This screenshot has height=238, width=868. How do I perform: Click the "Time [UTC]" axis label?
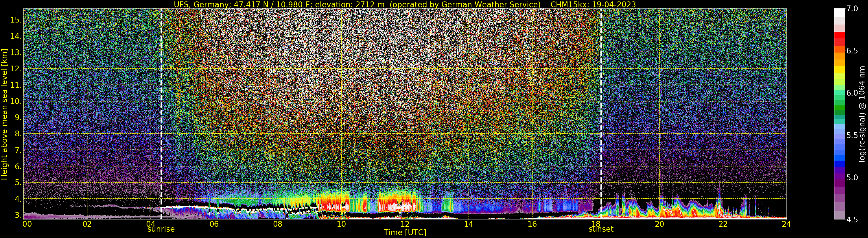405,233
